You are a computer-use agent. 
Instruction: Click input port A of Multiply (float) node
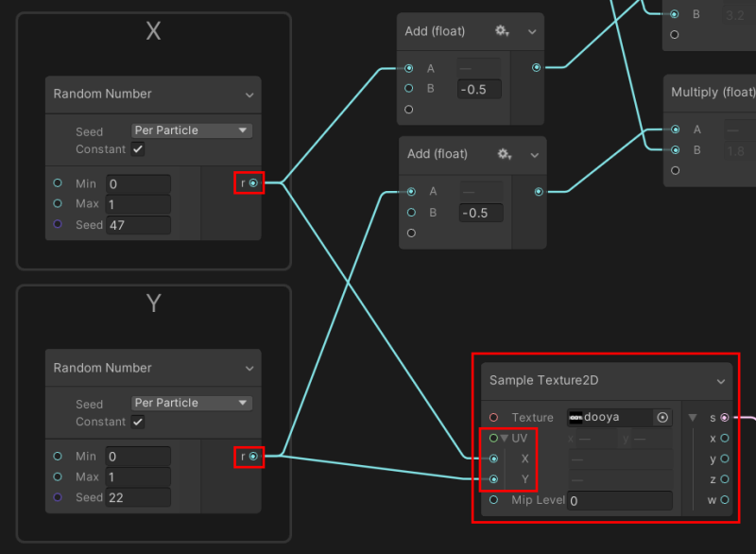(675, 130)
